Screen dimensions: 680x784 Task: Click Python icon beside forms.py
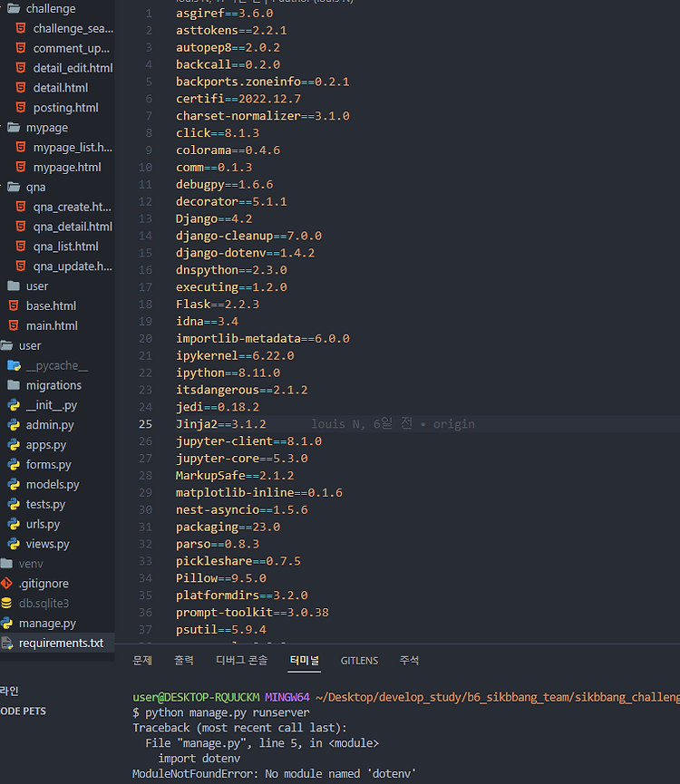14,464
